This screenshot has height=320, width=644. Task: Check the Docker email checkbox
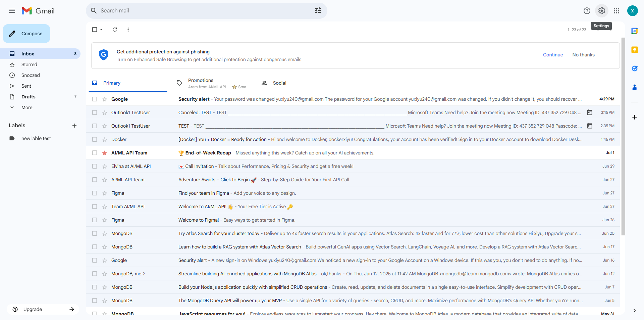point(95,139)
